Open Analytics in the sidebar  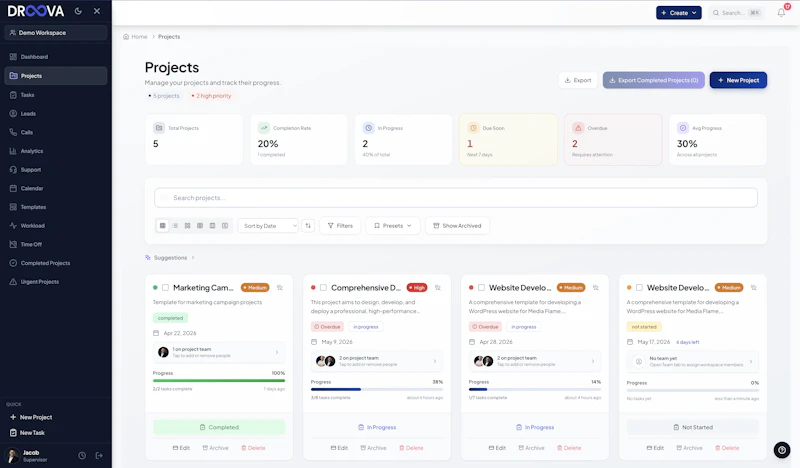pyautogui.click(x=56, y=151)
